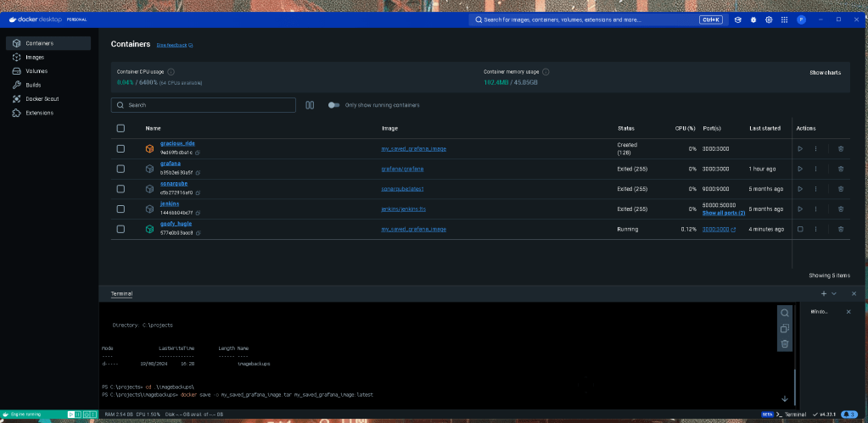The height and width of the screenshot is (423, 868).
Task: Select the sonarqube row checkbox
Action: (120, 188)
